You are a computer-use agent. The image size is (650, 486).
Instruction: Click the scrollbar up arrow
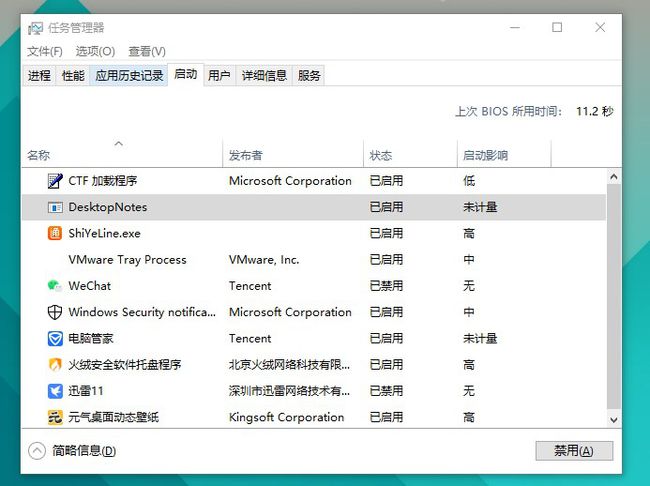click(614, 177)
